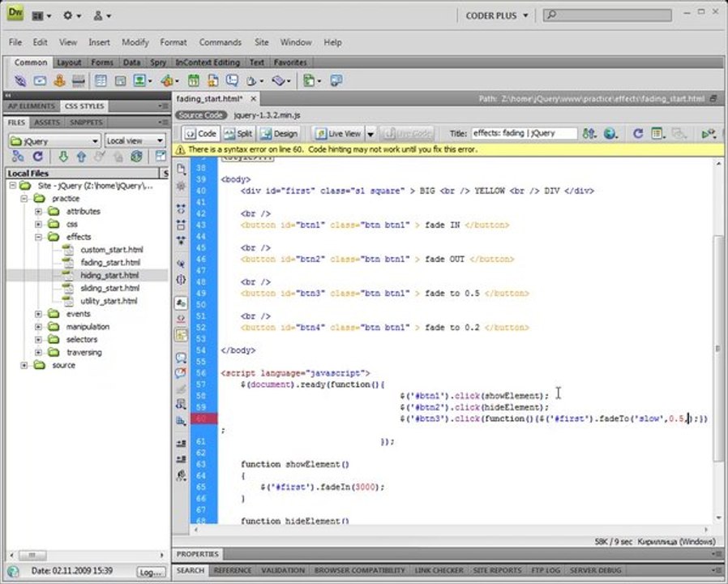
Task: Collapse the full tag in code
Action: pyautogui.click(x=181, y=208)
